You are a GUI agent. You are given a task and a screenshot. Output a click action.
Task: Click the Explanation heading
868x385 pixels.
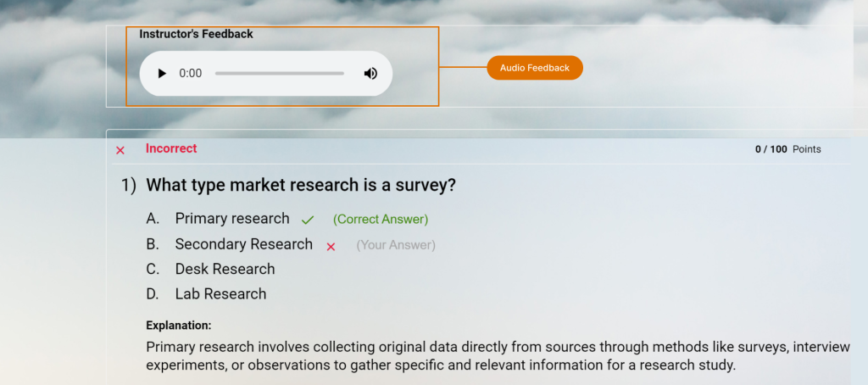click(x=178, y=325)
